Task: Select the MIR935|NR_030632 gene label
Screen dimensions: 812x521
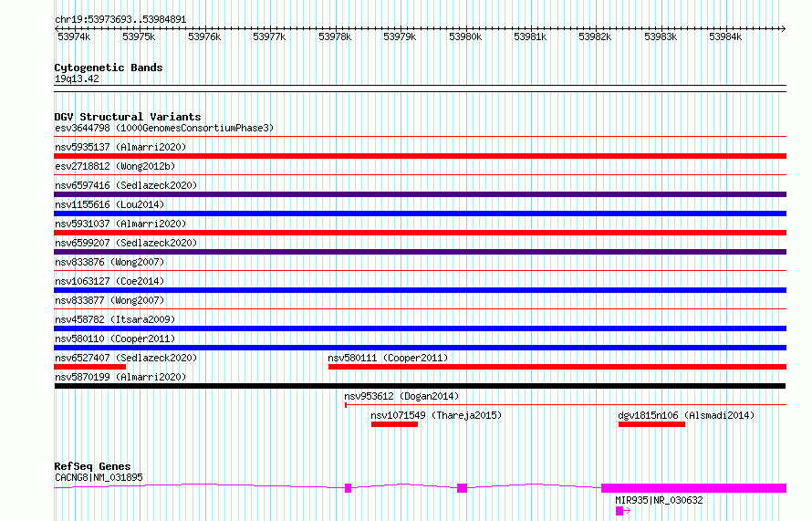Action: click(x=659, y=500)
